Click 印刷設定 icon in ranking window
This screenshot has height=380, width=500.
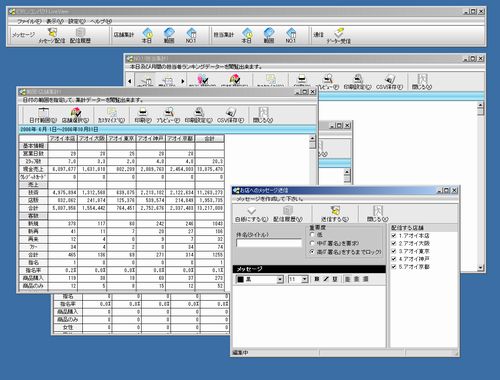357,82
